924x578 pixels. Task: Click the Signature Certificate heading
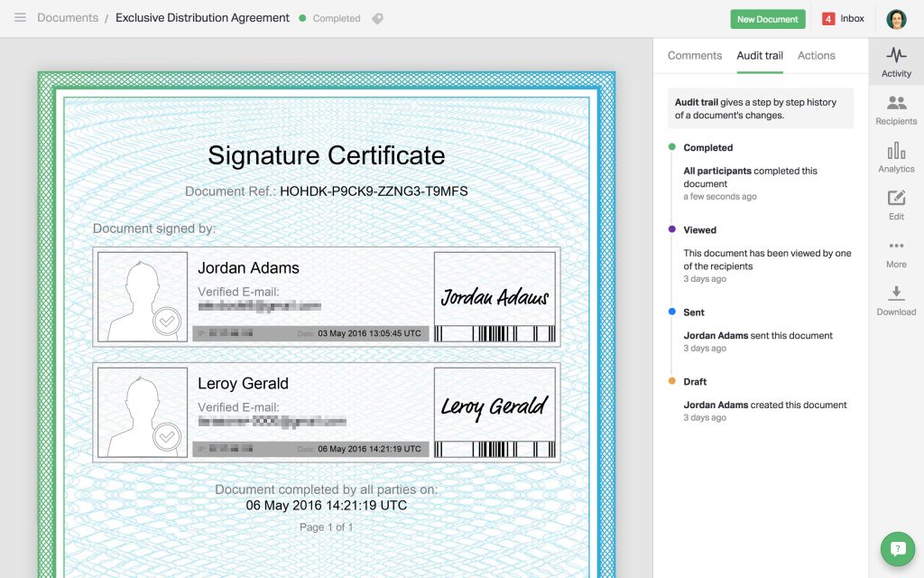[x=326, y=155]
